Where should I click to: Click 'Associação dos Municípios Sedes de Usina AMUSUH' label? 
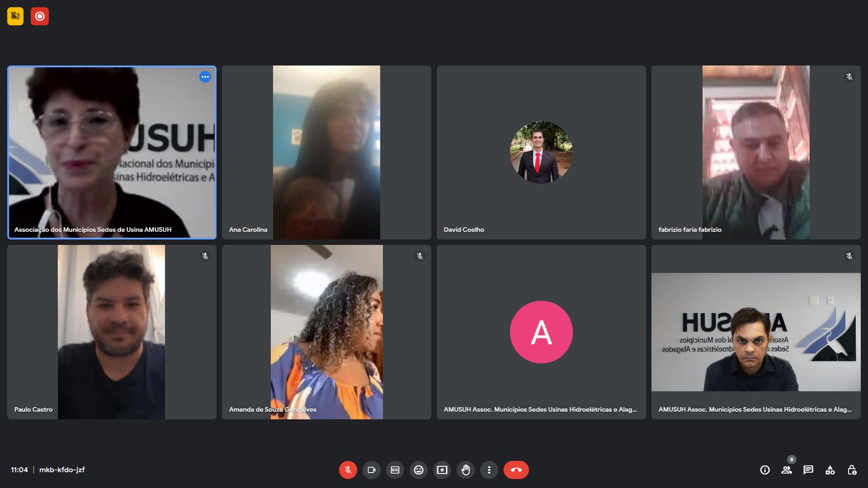(x=93, y=230)
